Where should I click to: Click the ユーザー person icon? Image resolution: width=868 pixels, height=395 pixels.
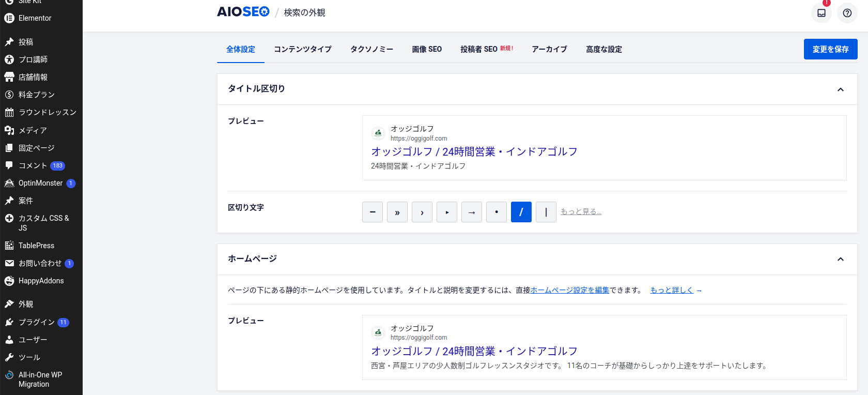pyautogui.click(x=9, y=340)
